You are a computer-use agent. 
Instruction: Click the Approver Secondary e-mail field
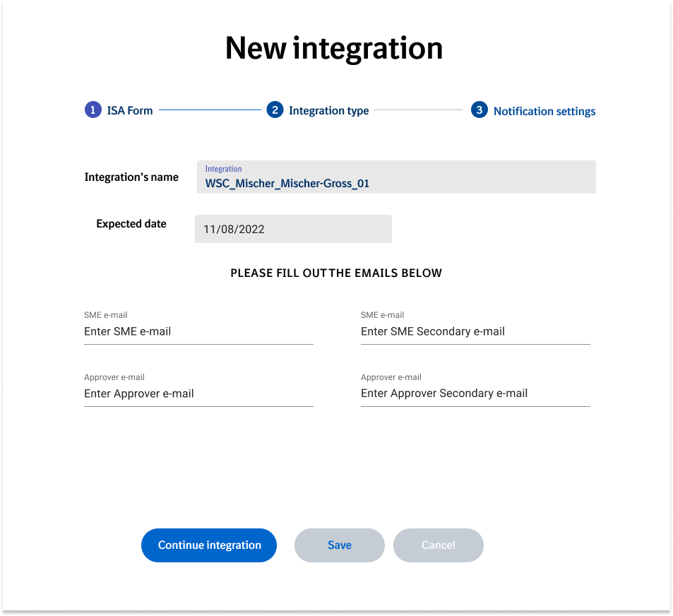(x=475, y=393)
